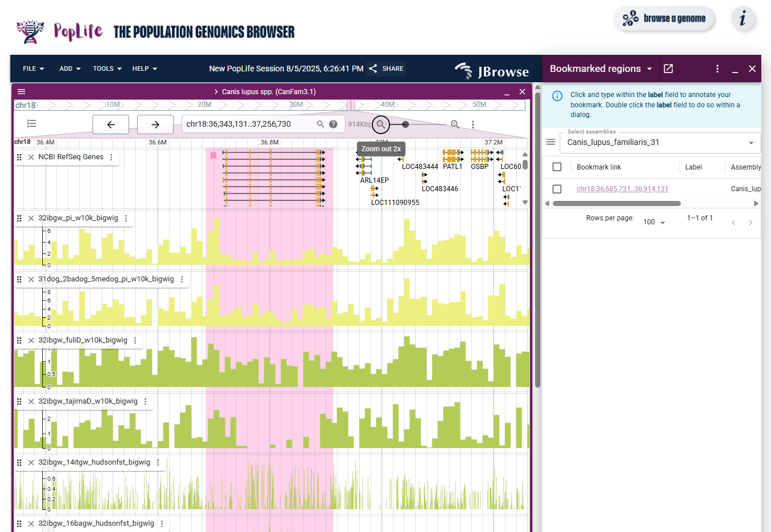Tick the select-all bookmarks header checkbox
Screen dimensions: 771x532
point(557,167)
